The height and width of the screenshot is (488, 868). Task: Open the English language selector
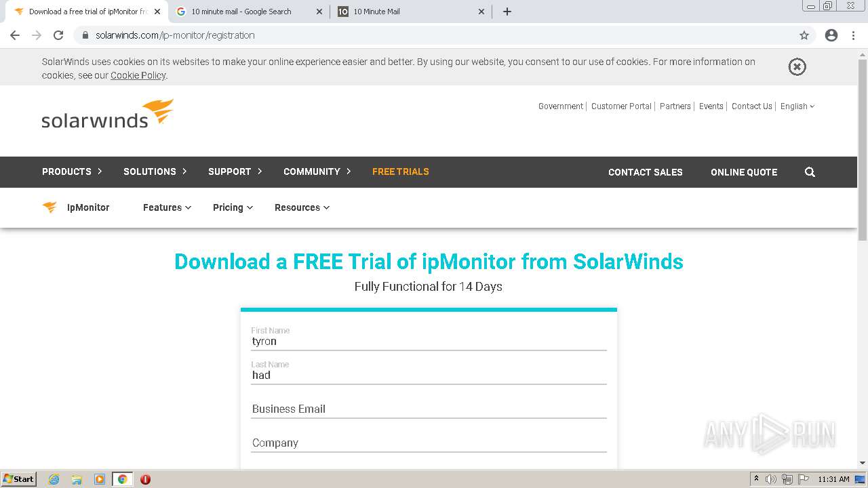pyautogui.click(x=797, y=106)
